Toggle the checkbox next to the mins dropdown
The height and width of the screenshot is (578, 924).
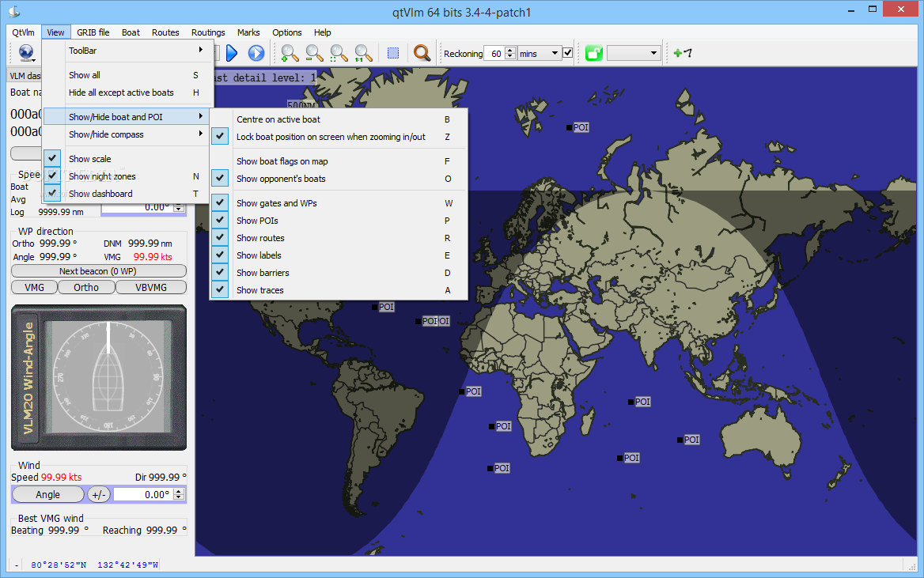click(x=567, y=53)
